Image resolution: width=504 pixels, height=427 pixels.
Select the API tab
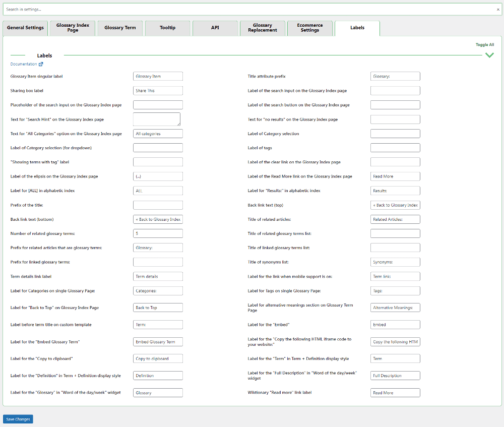(215, 28)
